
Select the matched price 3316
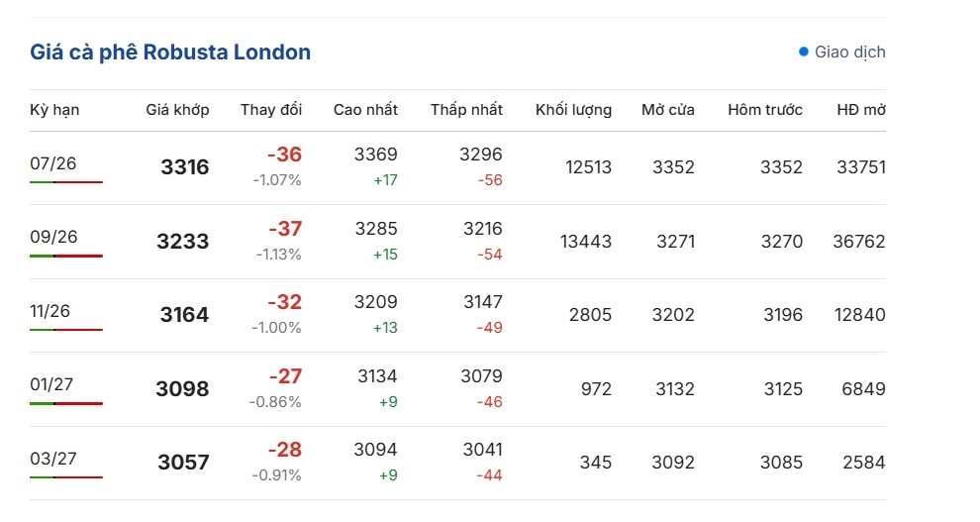click(x=185, y=167)
